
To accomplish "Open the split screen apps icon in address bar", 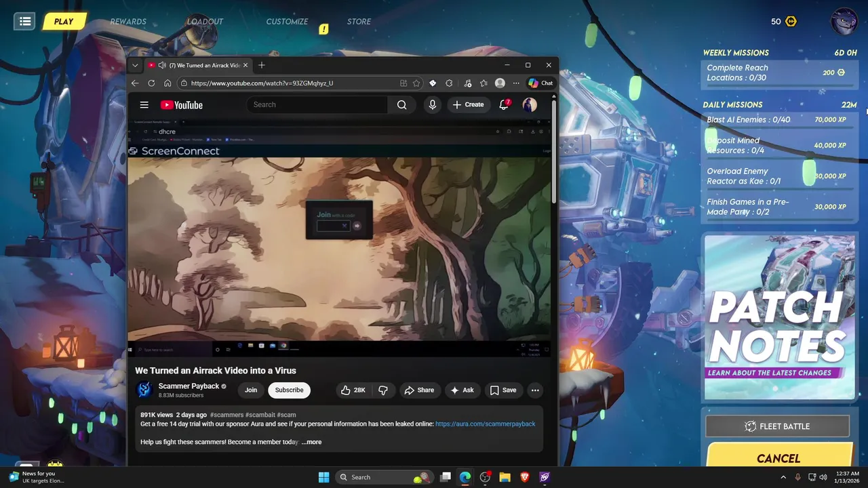I will [403, 83].
